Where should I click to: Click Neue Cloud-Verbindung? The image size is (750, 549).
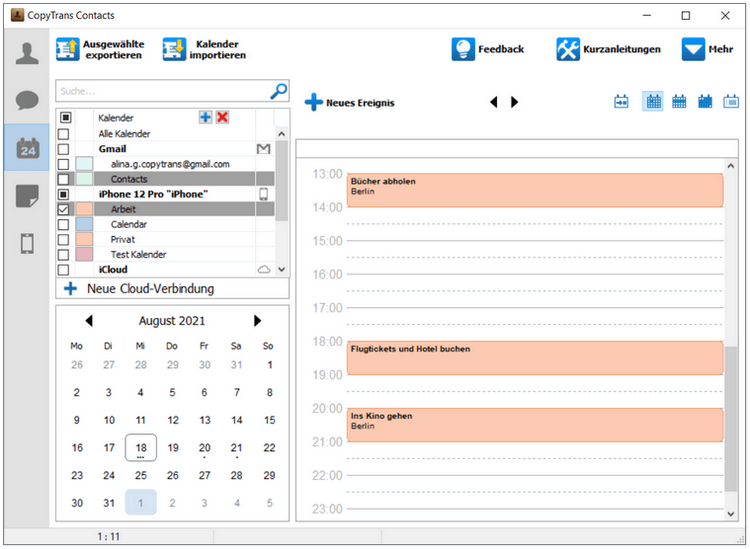pos(172,288)
